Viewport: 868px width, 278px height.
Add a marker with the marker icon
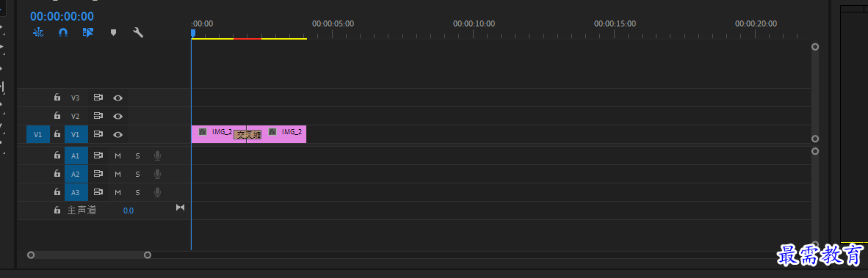point(114,32)
